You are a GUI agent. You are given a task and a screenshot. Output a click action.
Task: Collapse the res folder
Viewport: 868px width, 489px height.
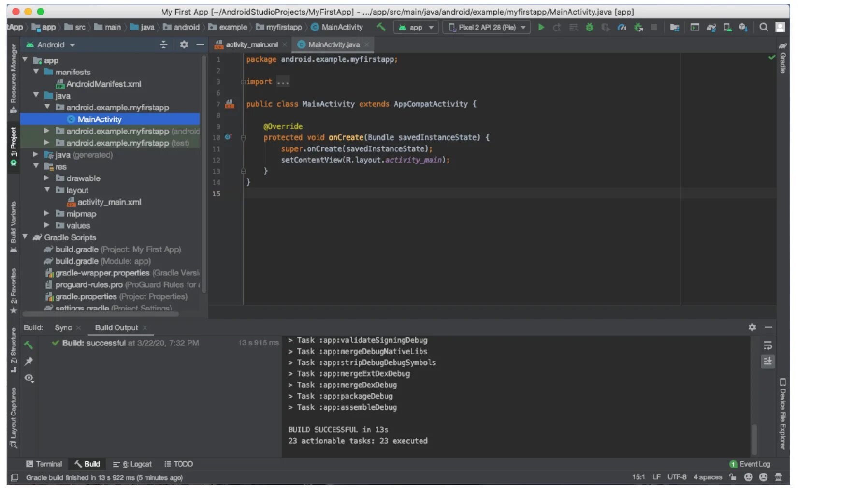pyautogui.click(x=36, y=166)
